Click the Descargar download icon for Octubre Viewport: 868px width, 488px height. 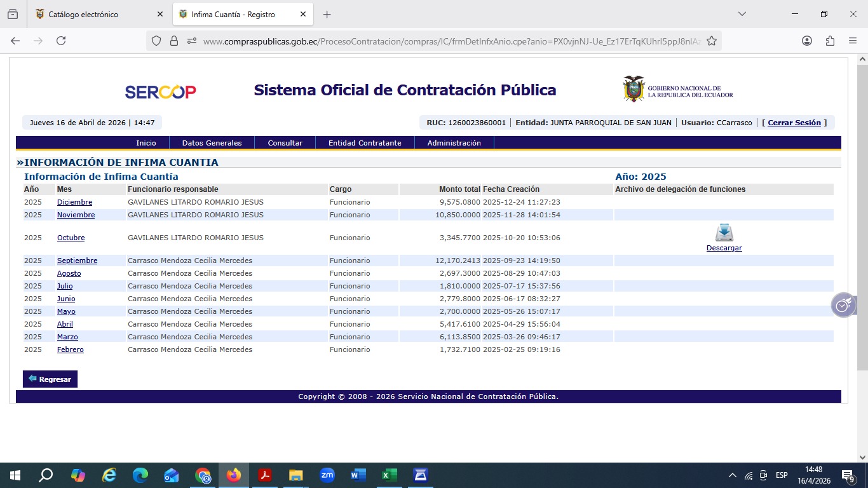click(x=724, y=233)
